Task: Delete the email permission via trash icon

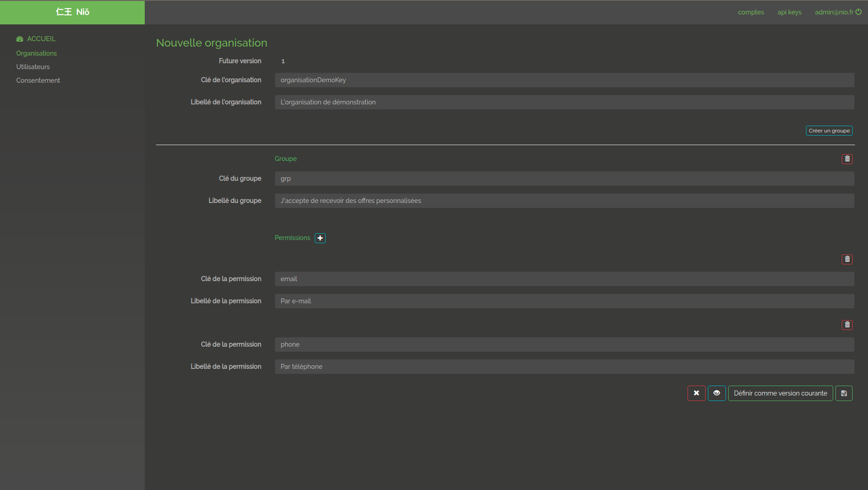Action: [x=847, y=259]
